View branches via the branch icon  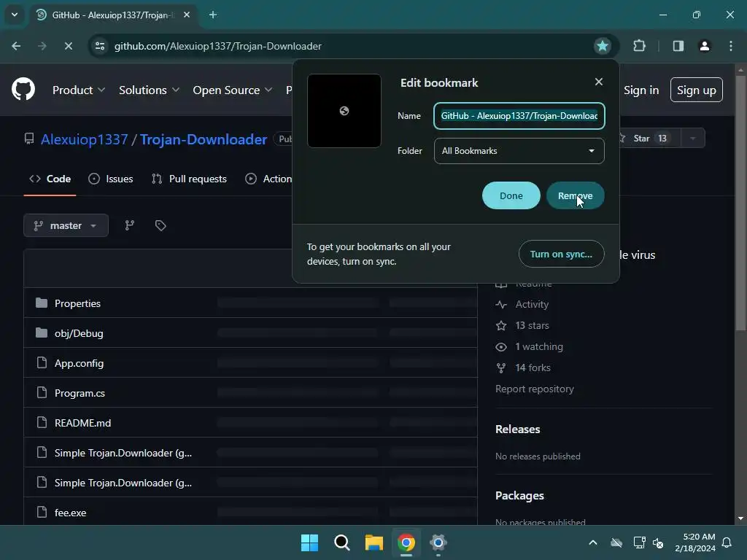[130, 225]
